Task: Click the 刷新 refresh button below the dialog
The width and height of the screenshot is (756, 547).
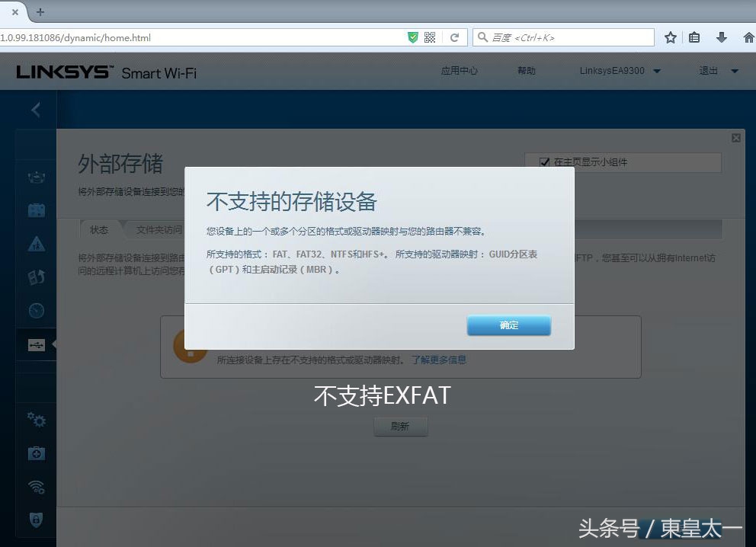Action: coord(400,426)
